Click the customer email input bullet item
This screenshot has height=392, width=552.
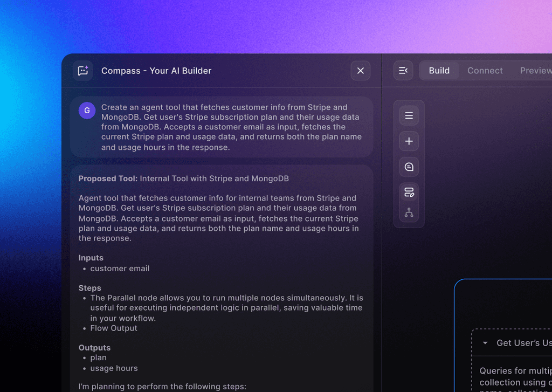pyautogui.click(x=120, y=268)
